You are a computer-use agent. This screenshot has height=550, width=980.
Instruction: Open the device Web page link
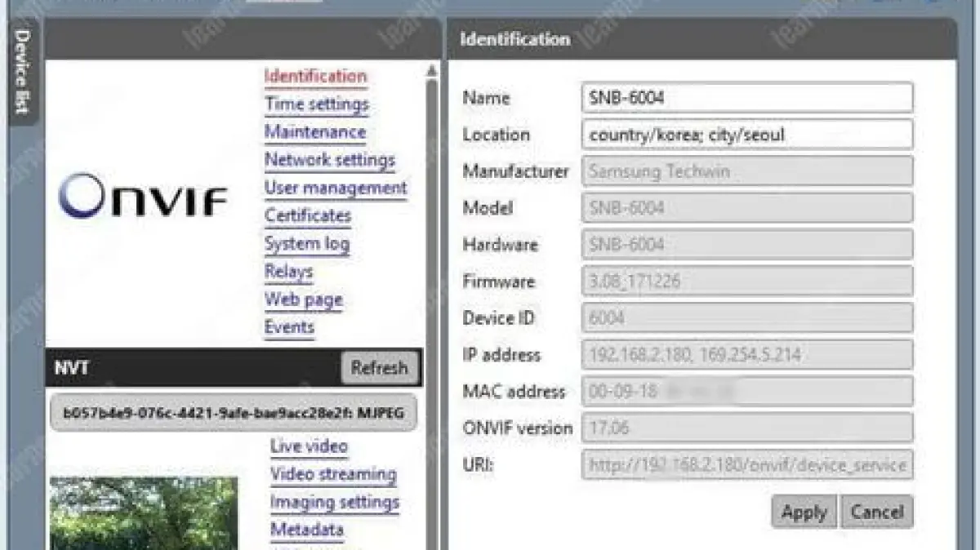(303, 299)
